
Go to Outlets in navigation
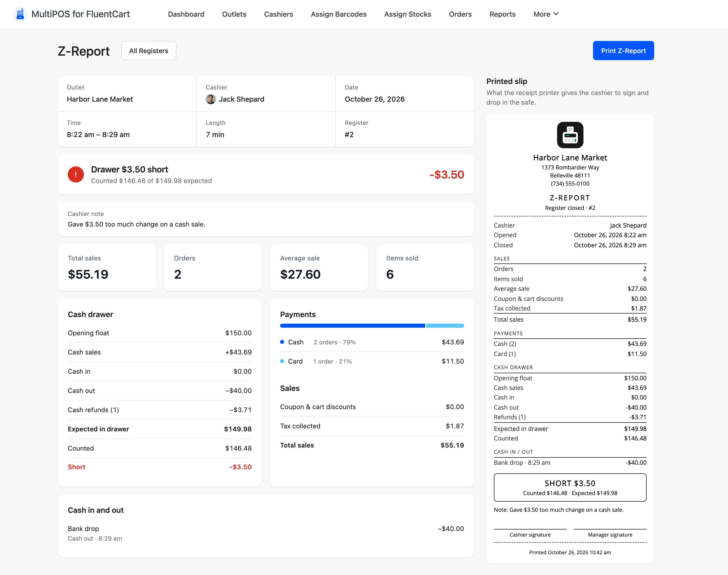coord(234,14)
